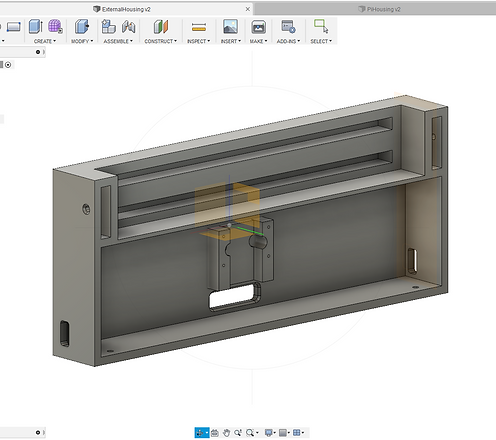Activate the Pan hand tool
The height and width of the screenshot is (440, 496).
(226, 433)
